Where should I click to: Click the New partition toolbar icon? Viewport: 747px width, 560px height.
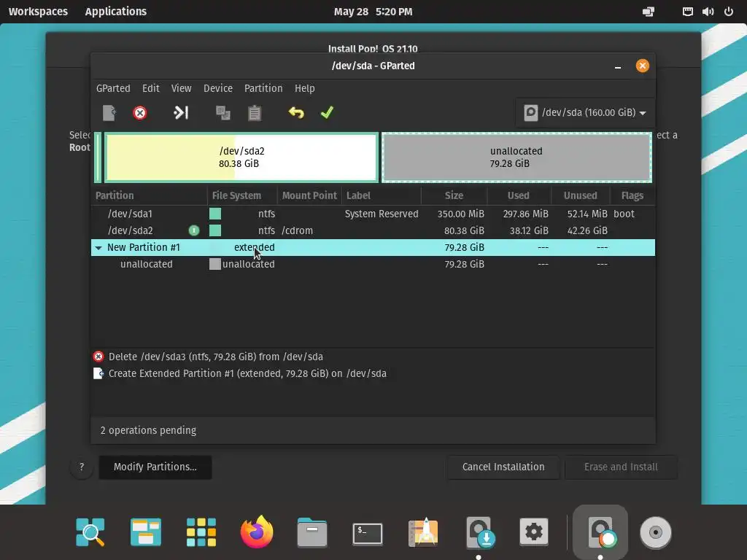(x=109, y=113)
